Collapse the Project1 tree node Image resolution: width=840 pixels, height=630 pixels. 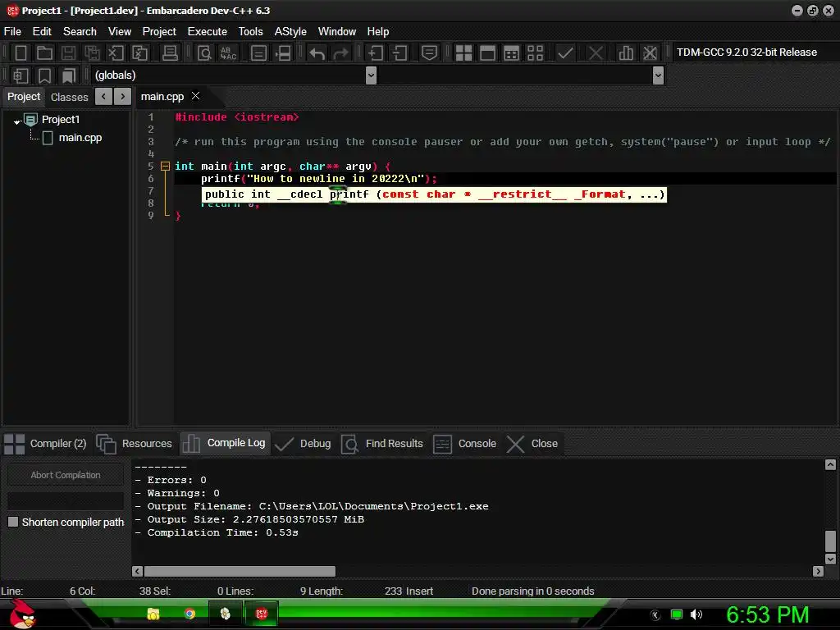click(x=17, y=121)
